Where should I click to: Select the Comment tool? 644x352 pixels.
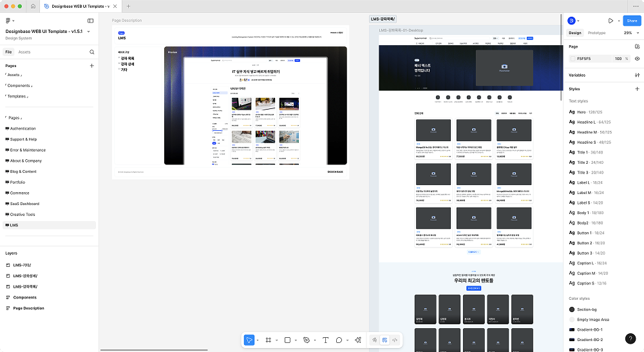(x=339, y=340)
